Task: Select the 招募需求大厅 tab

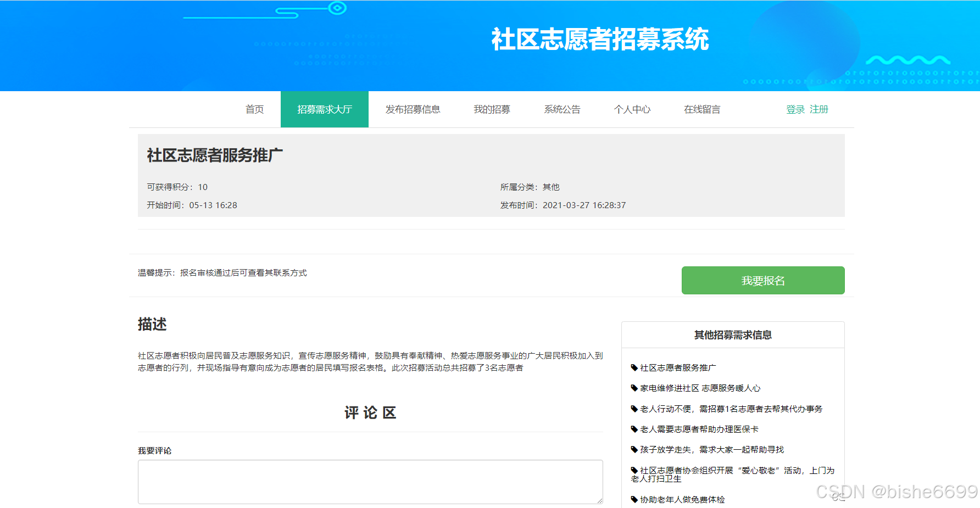Action: point(325,109)
